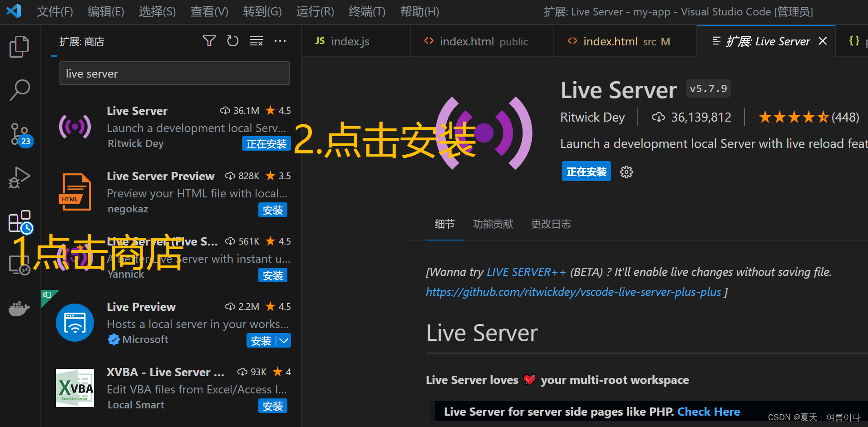Open Live Server manage gear icon
Screen dimensions: 868x427
click(x=626, y=172)
